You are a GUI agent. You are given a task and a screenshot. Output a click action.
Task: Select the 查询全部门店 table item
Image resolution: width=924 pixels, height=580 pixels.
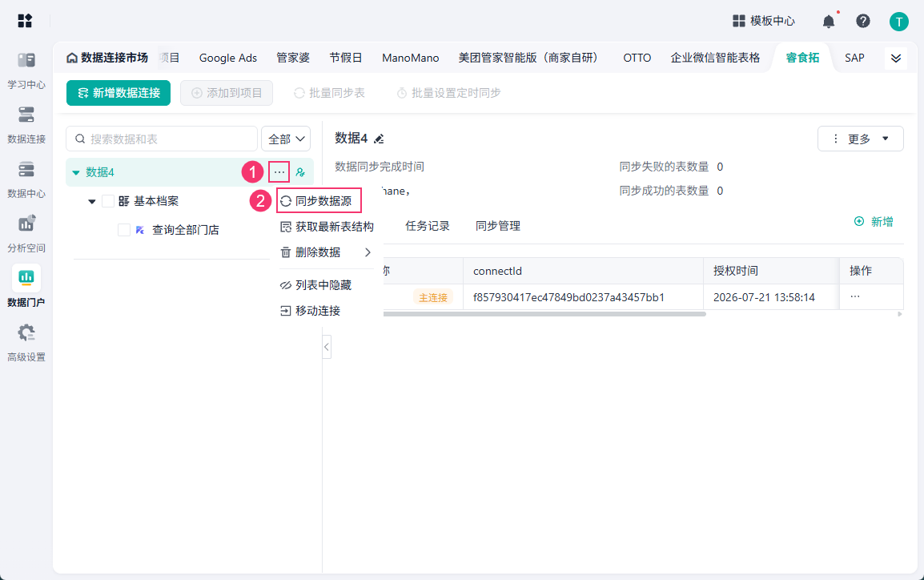coord(186,230)
